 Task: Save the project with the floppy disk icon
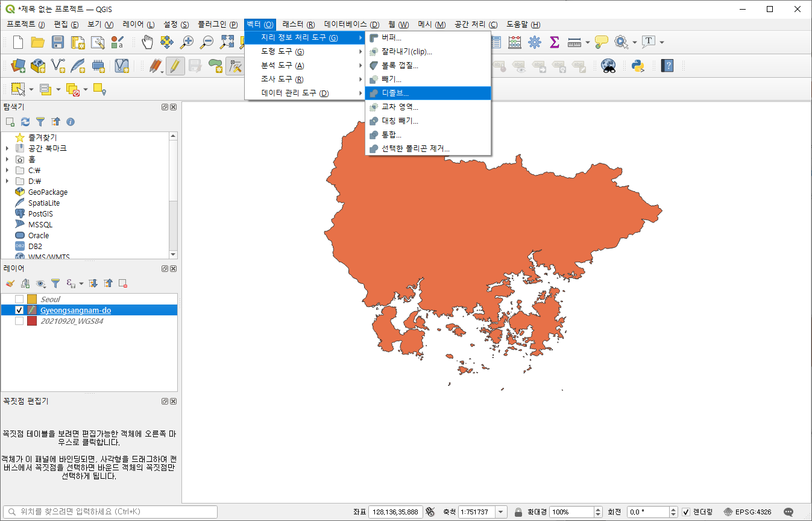58,42
